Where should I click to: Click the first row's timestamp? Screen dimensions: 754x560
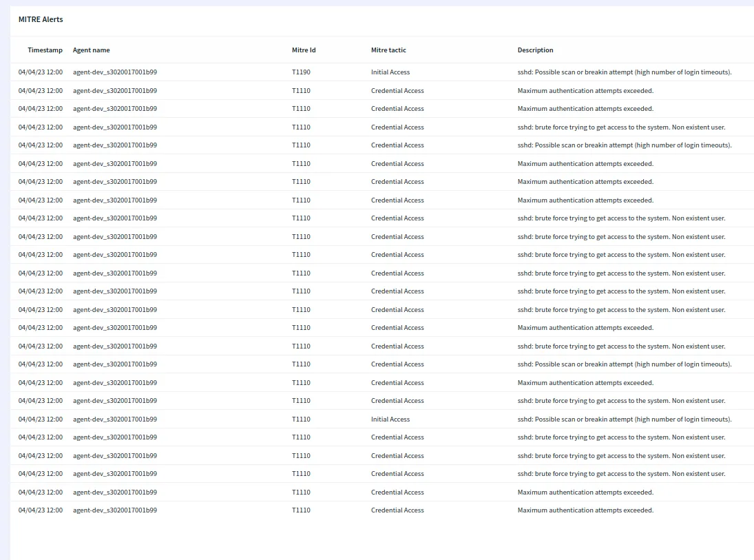click(x=40, y=72)
